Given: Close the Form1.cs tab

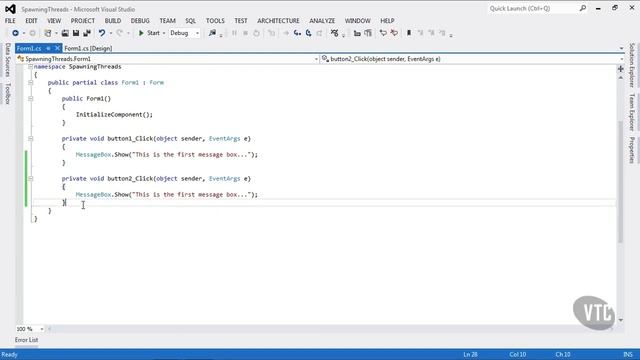Looking at the screenshot, I should (58, 48).
